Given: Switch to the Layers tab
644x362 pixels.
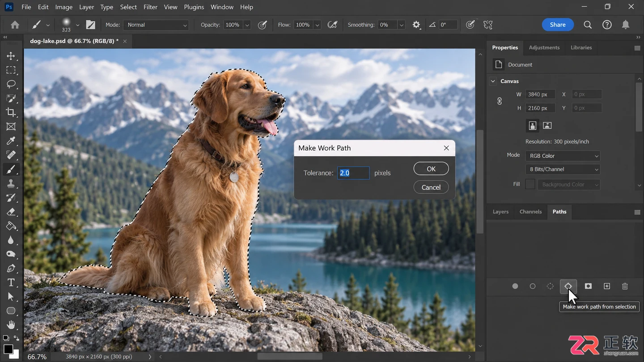Looking at the screenshot, I should click(x=500, y=212).
